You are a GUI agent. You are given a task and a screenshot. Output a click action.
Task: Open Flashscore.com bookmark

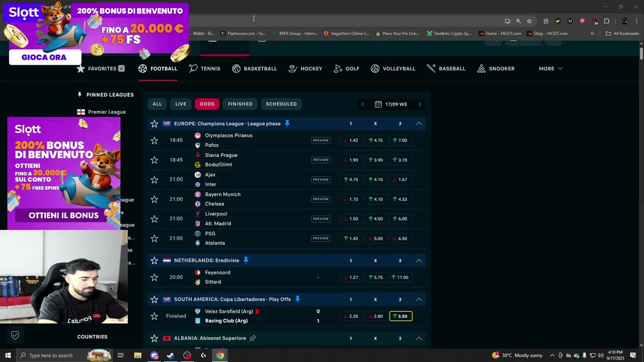point(243,34)
